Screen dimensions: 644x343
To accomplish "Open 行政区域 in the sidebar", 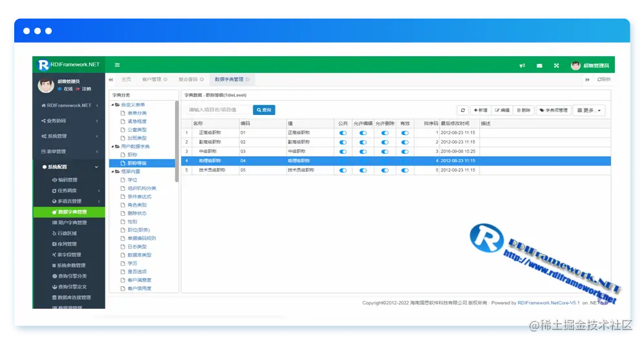I will pyautogui.click(x=65, y=233).
